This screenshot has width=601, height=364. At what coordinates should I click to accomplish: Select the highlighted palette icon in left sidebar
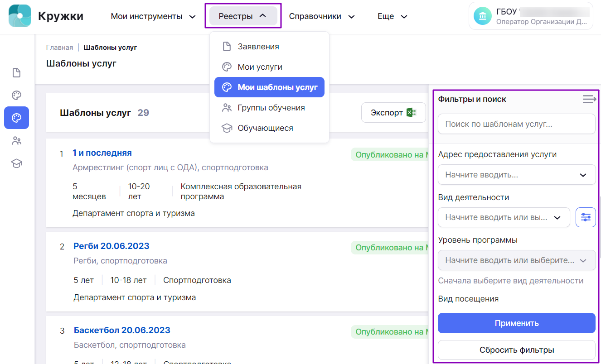click(16, 118)
